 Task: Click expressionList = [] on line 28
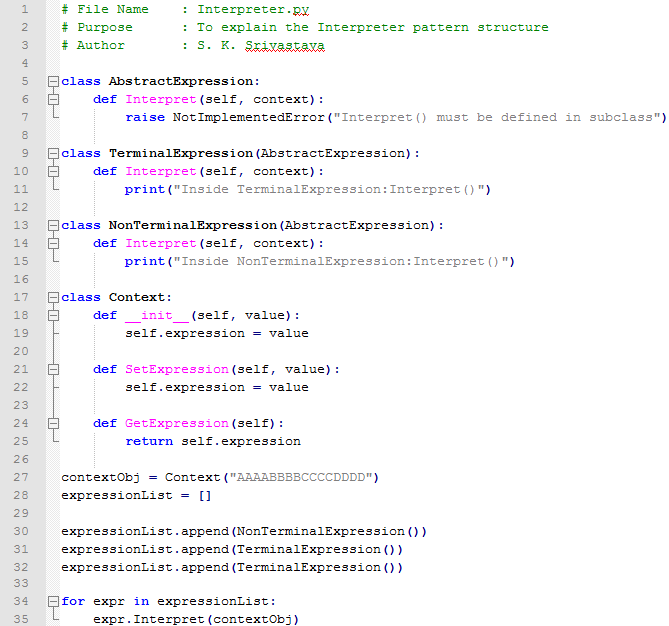tap(136, 495)
